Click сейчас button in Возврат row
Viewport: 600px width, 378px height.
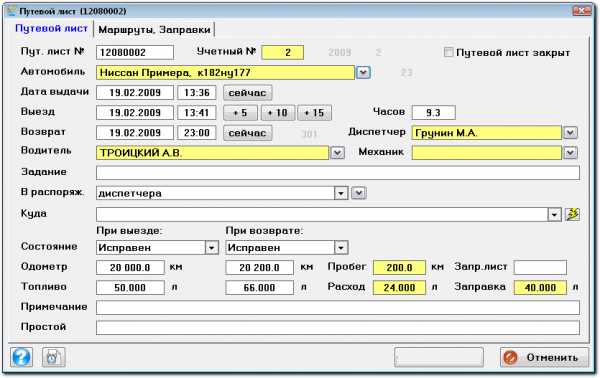(247, 133)
